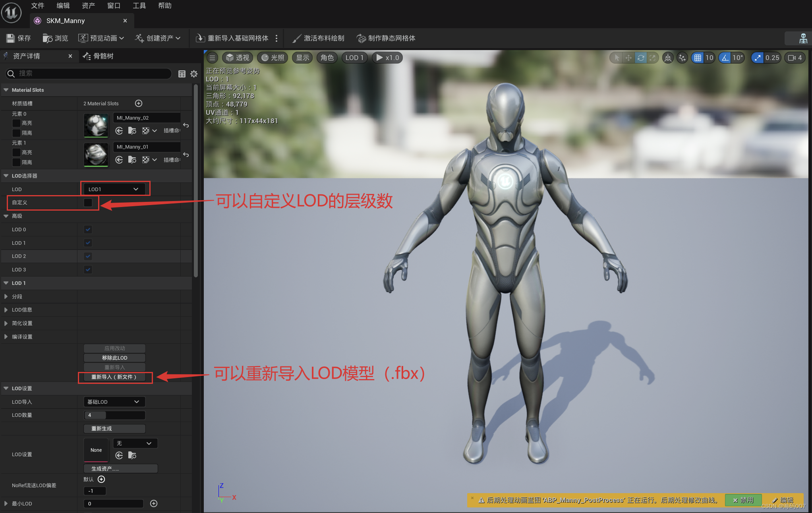The height and width of the screenshot is (513, 812).
Task: Click Make Static Mesh (制作静态网格体) icon
Action: [361, 38]
